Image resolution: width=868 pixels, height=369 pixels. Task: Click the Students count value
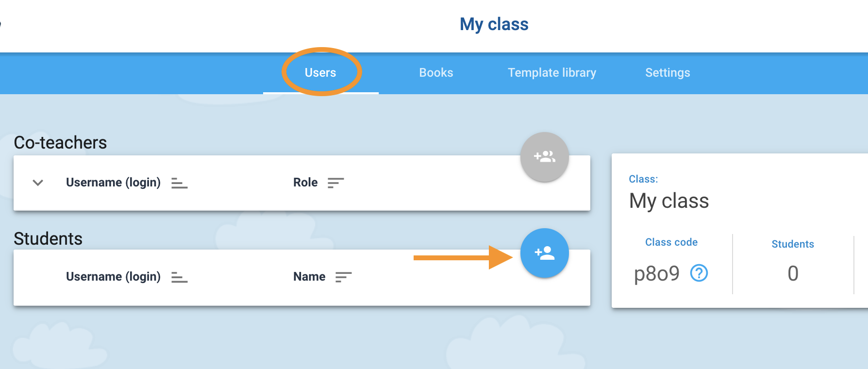[x=793, y=273]
